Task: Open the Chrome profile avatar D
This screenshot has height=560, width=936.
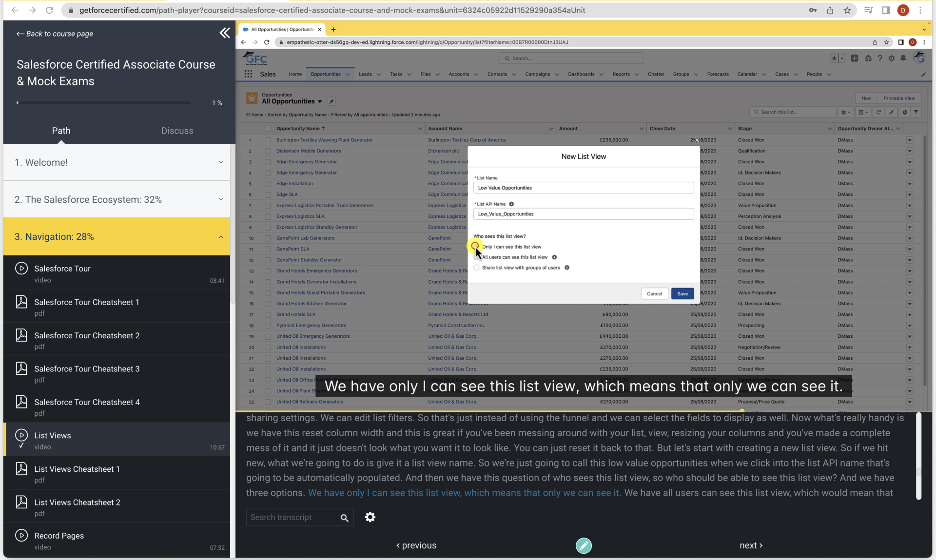Action: click(x=903, y=10)
